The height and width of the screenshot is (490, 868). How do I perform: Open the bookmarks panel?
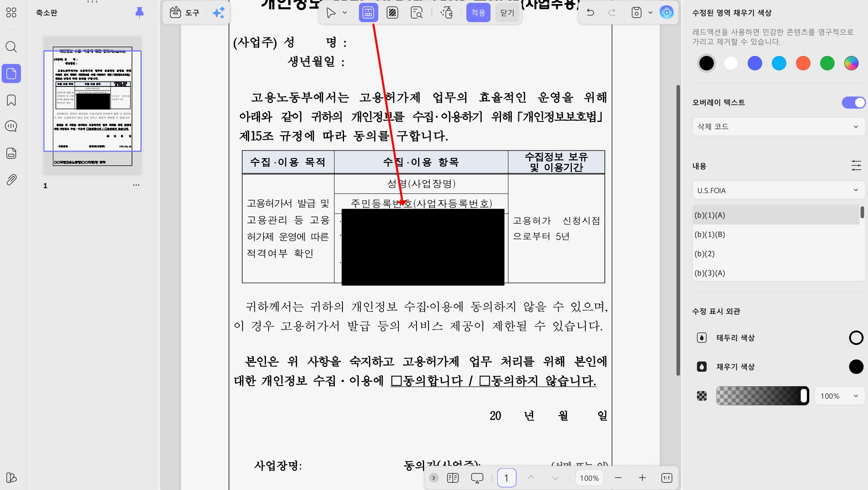[x=11, y=100]
